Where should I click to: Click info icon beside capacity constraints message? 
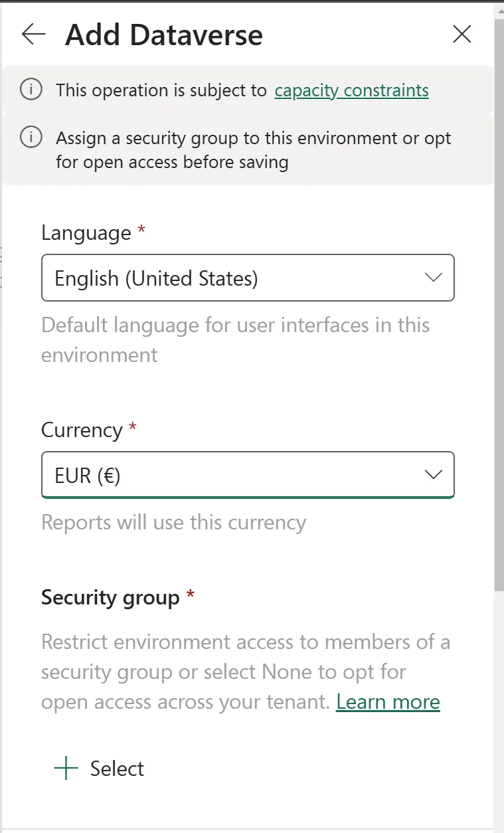coord(31,90)
